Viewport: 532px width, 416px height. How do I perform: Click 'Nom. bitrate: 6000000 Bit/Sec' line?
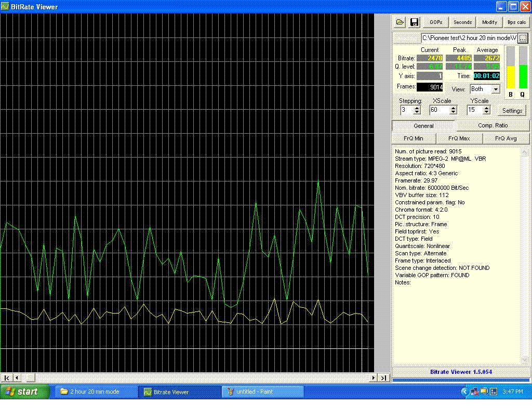432,188
